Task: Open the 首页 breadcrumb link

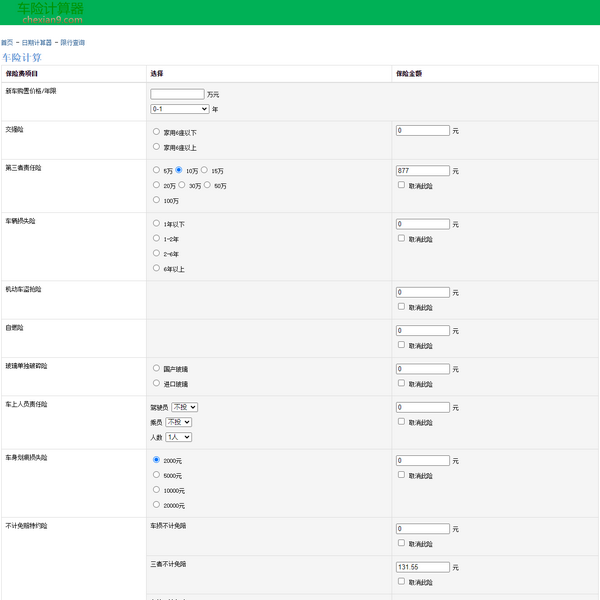Action: [x=7, y=43]
